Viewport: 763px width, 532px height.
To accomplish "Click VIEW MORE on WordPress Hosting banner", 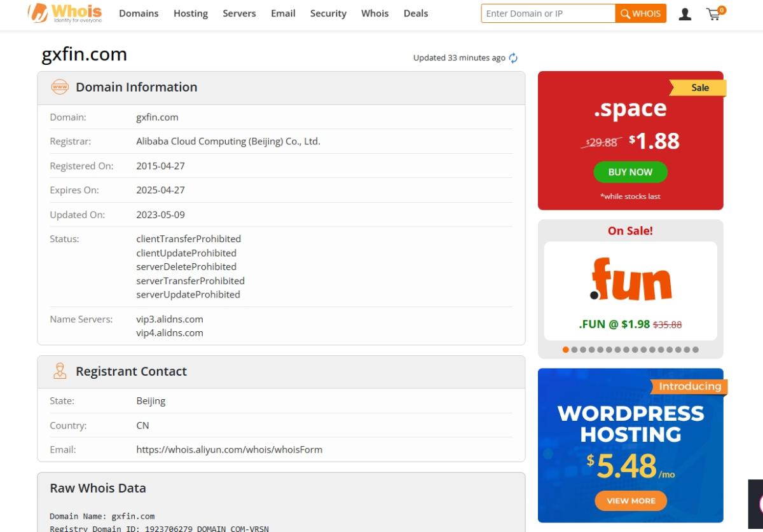I will [631, 500].
